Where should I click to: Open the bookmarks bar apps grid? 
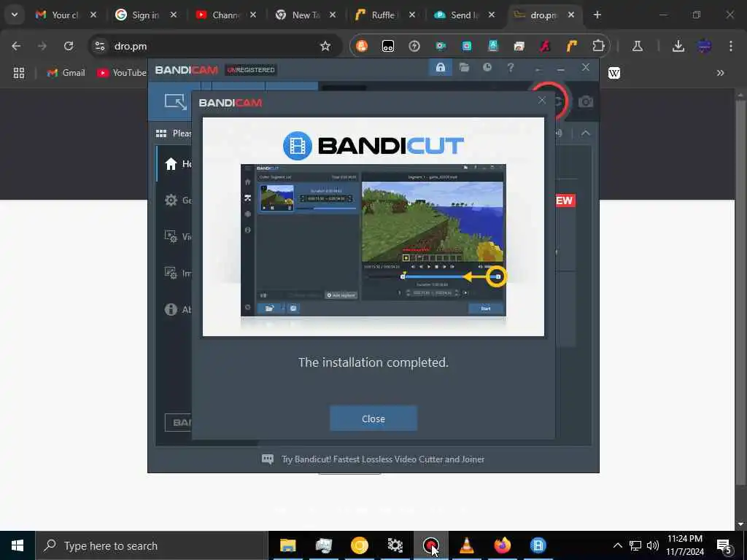(18, 73)
